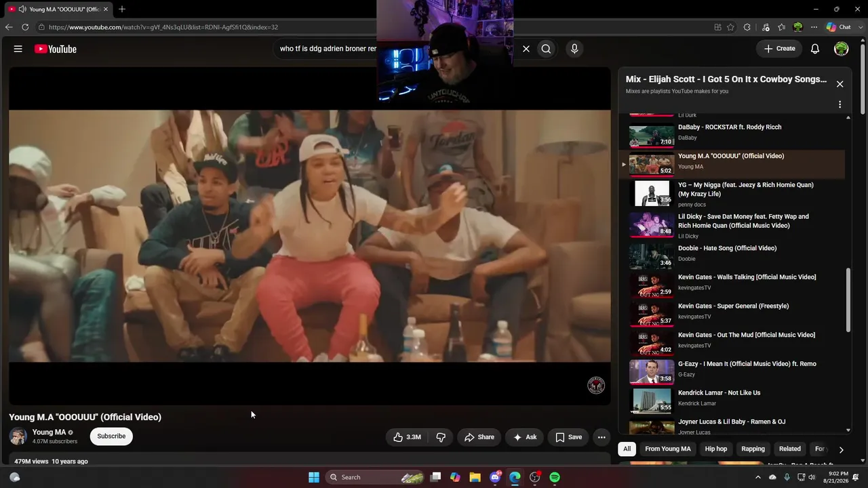Viewport: 868px width, 488px height.
Task: Open the Young MA channel name link
Action: tap(49, 432)
